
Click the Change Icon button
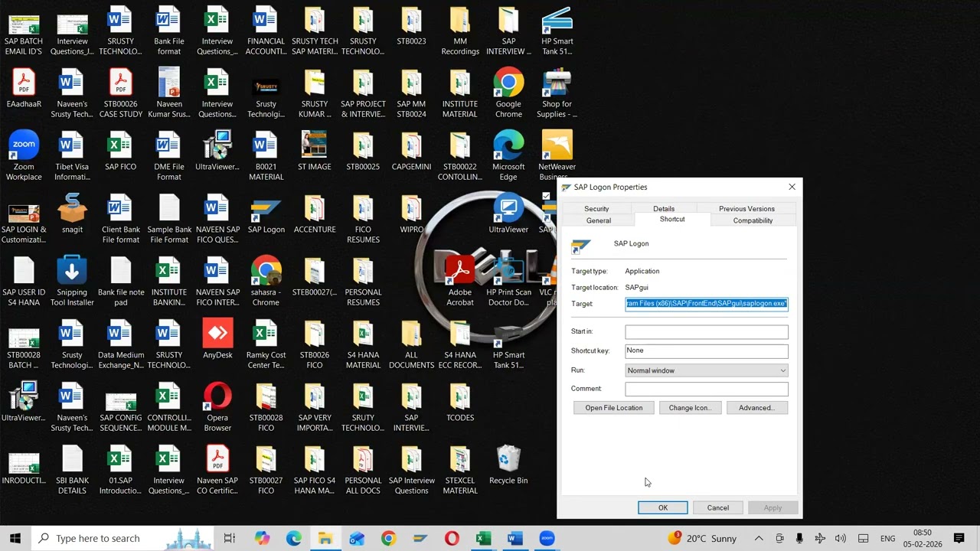690,408
